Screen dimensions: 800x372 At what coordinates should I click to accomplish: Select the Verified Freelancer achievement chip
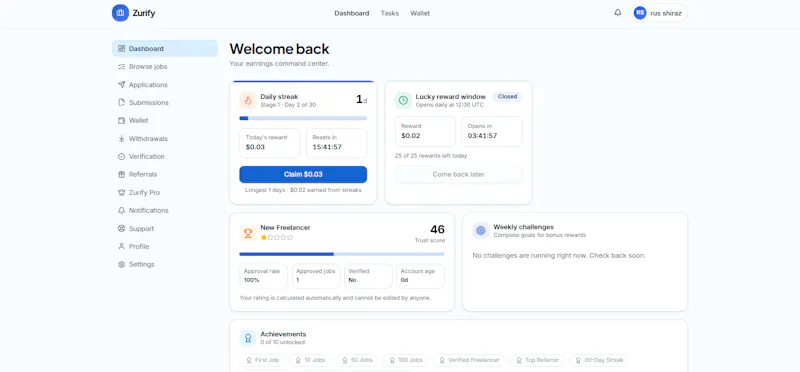[469, 360]
